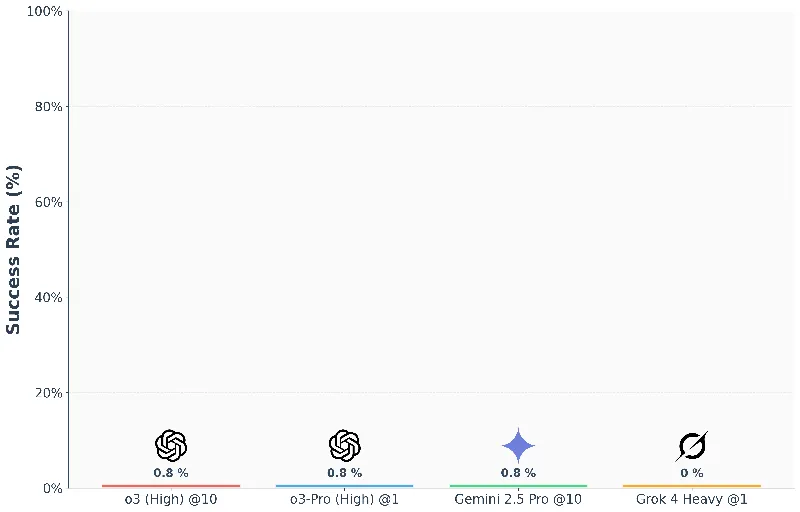Viewport: 800px width, 512px height.
Task: Click the 0 % value for Grok
Action: coord(692,473)
